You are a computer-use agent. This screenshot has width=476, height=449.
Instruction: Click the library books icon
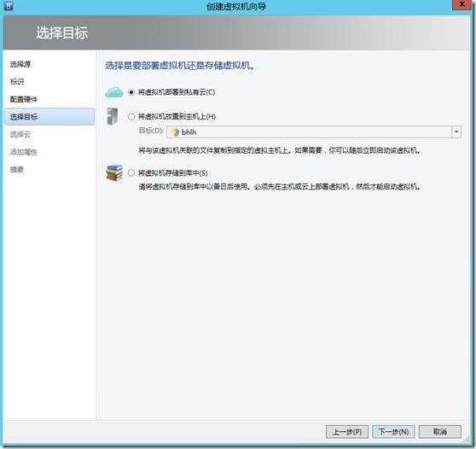(x=114, y=172)
